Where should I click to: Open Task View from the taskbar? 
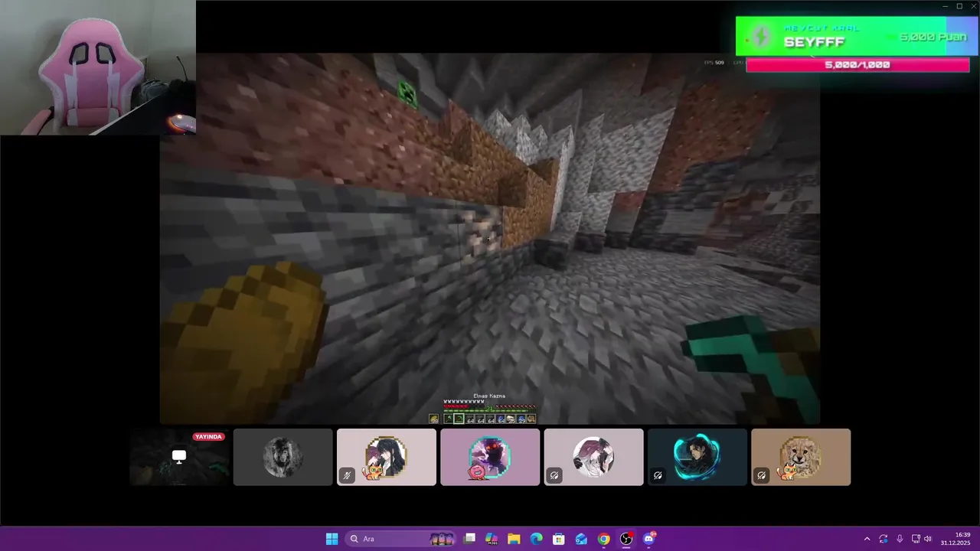coord(470,539)
